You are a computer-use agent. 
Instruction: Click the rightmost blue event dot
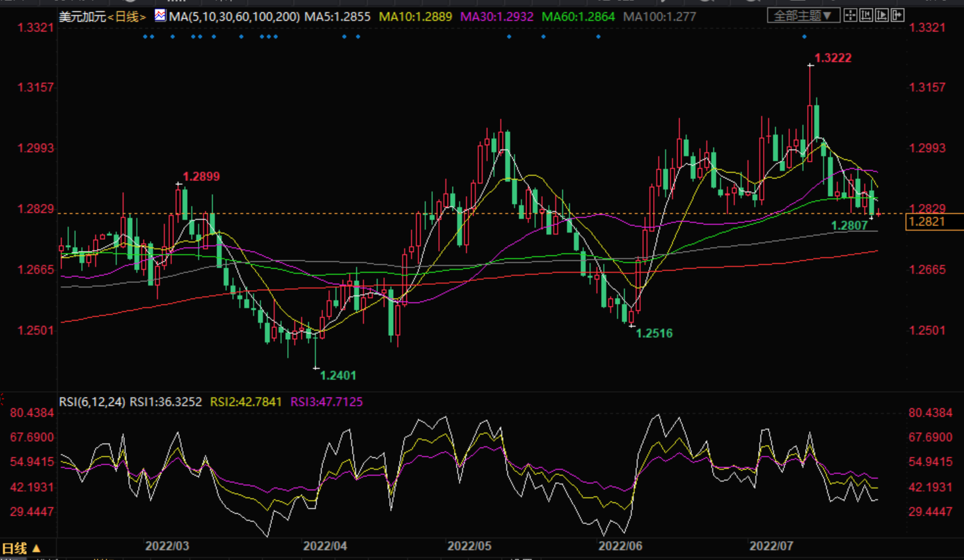pyautogui.click(x=804, y=37)
